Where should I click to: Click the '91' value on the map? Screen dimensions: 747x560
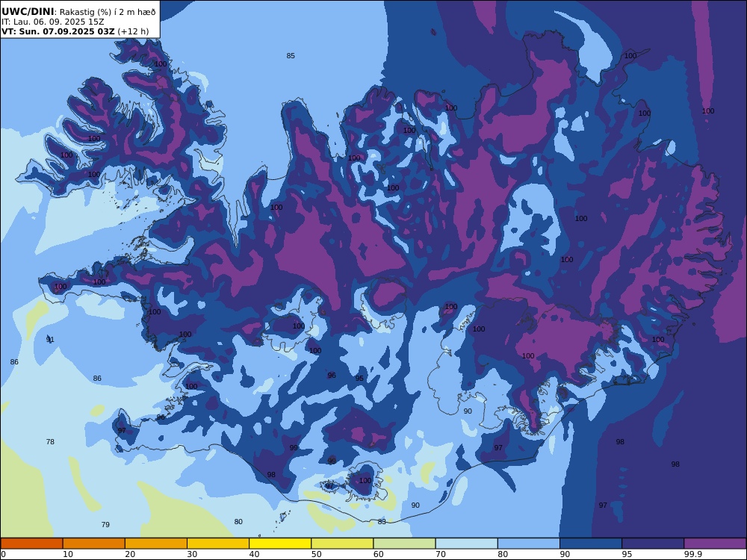coord(50,340)
